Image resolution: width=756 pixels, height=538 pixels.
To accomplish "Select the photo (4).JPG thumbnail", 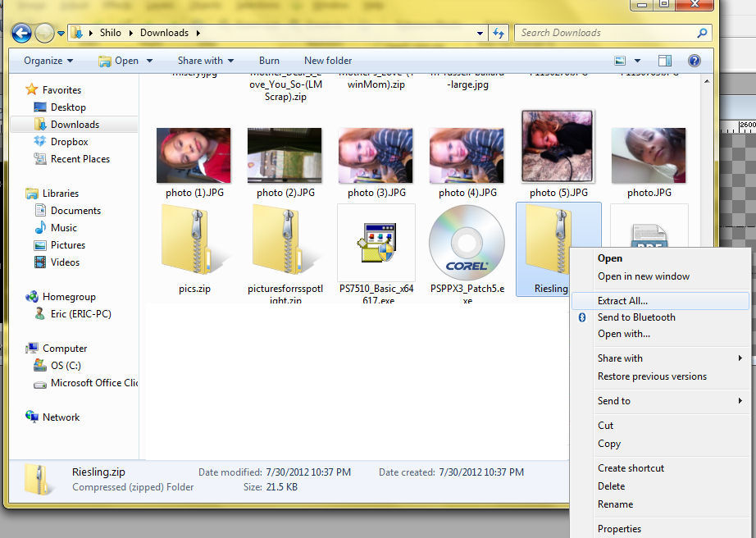I will pyautogui.click(x=467, y=155).
